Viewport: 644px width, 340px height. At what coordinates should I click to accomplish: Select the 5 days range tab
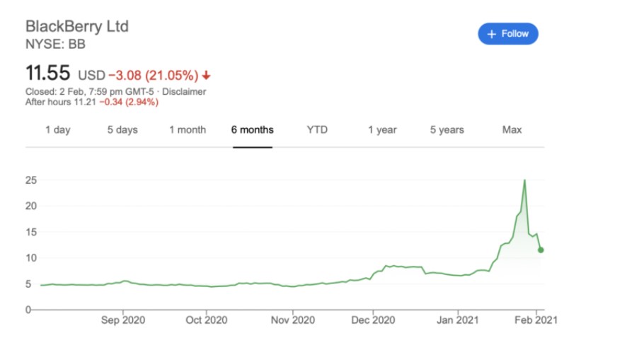(122, 130)
